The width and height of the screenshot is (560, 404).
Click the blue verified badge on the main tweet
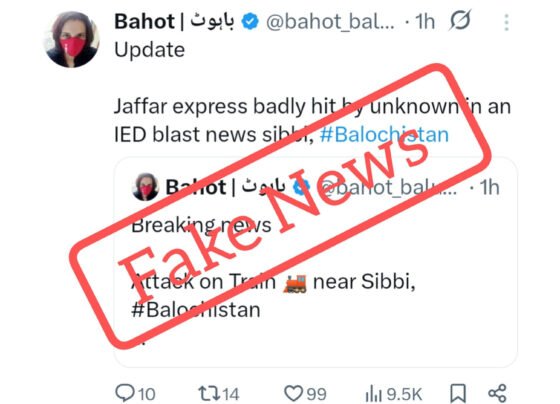click(x=250, y=21)
